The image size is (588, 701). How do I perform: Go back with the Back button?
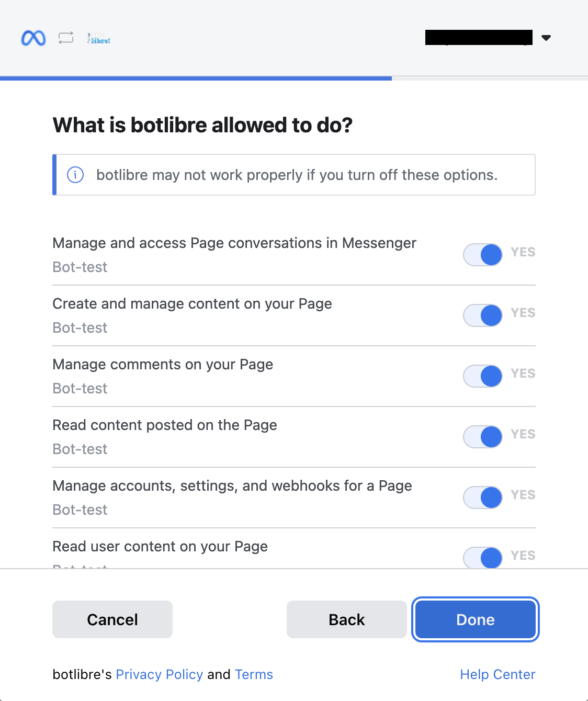[x=347, y=619]
